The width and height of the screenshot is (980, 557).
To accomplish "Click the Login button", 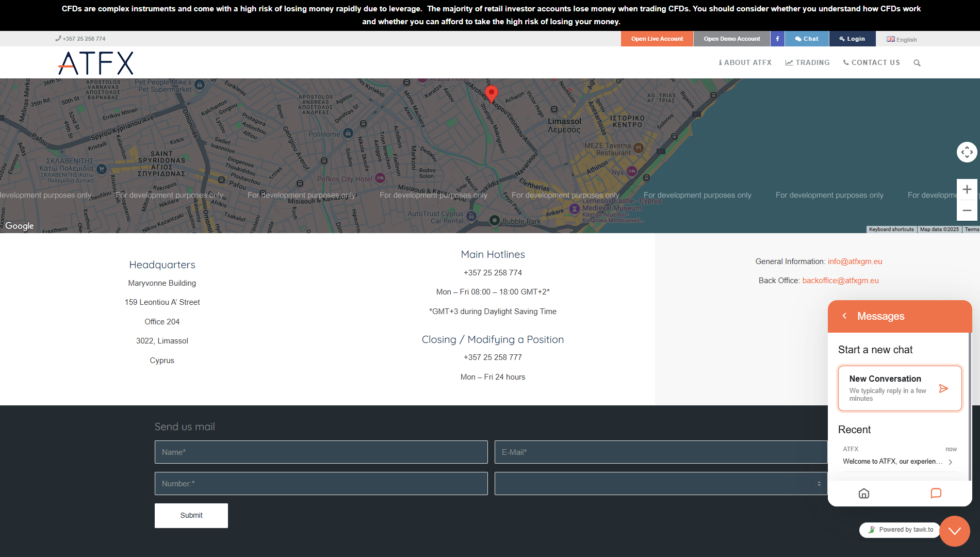I will 852,39.
